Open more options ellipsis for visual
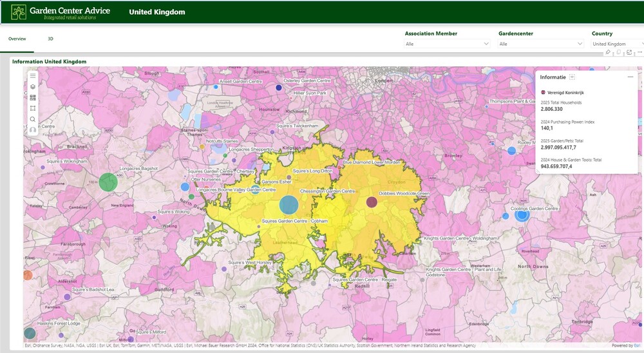 tap(639, 52)
